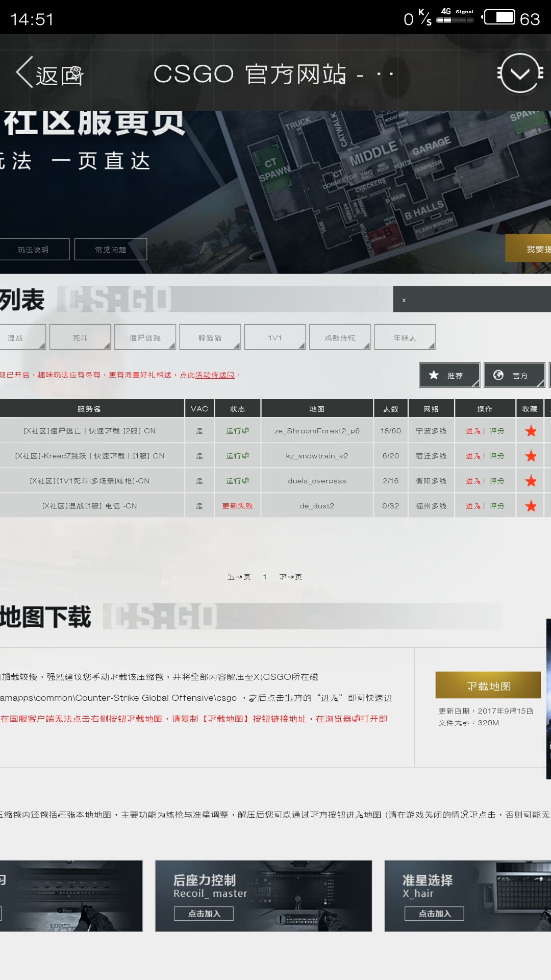Select the 1V1 mode tab
Image resolution: width=551 pixels, height=980 pixels.
[x=275, y=337]
